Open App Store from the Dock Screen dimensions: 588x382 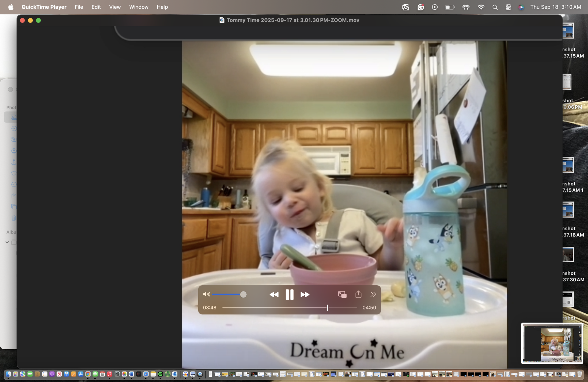(x=81, y=374)
